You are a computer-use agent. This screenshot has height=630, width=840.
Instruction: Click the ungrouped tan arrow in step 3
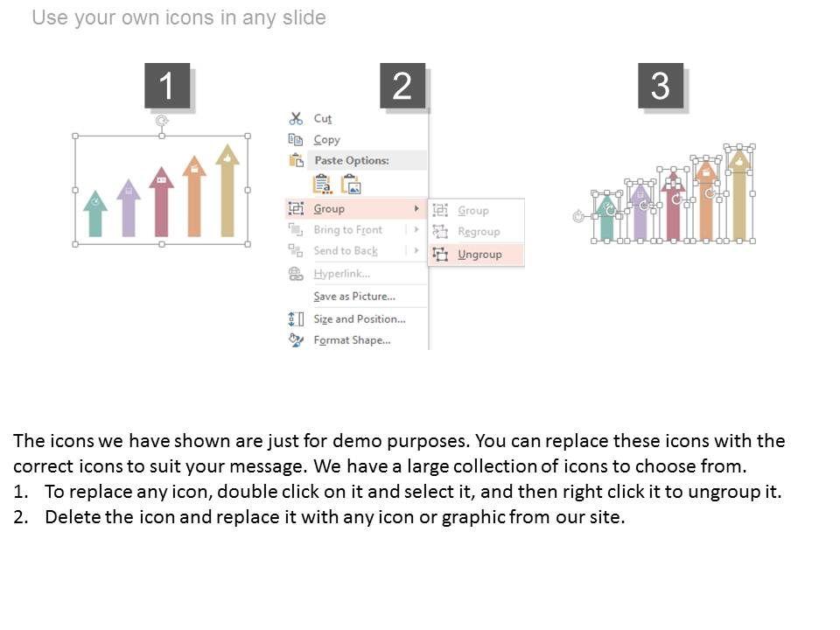pos(739,194)
